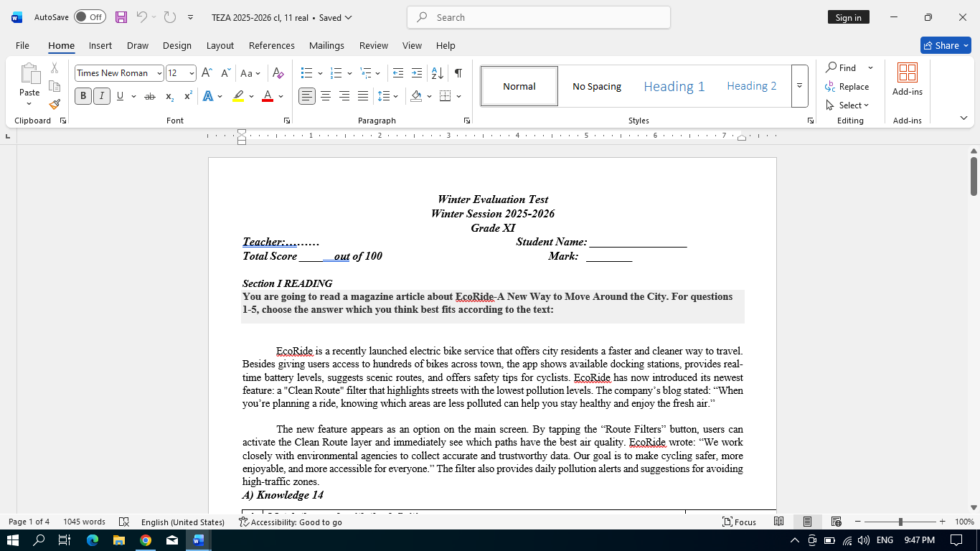The image size is (980, 551).
Task: Sort the selection alphabetically
Action: point(437,73)
